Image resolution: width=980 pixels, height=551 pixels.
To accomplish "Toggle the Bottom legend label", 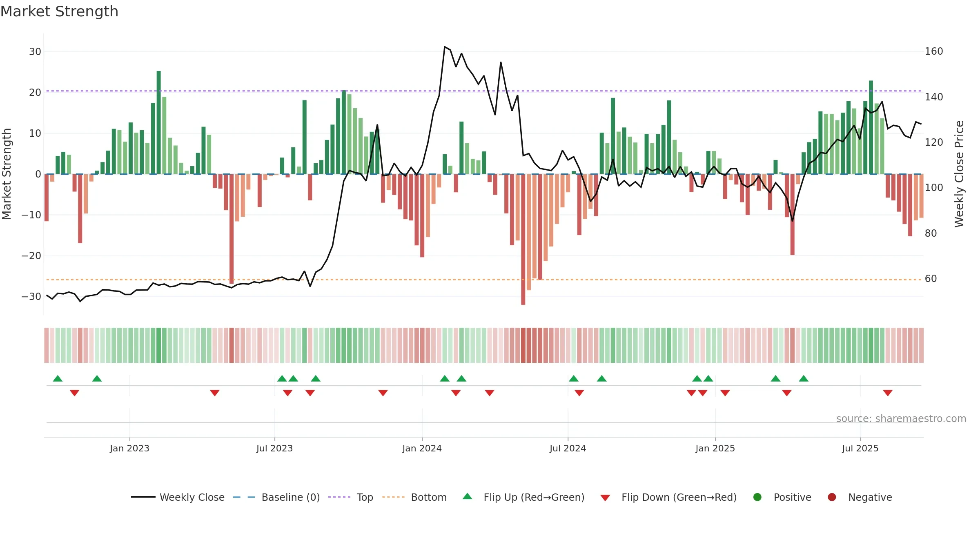I will [429, 497].
